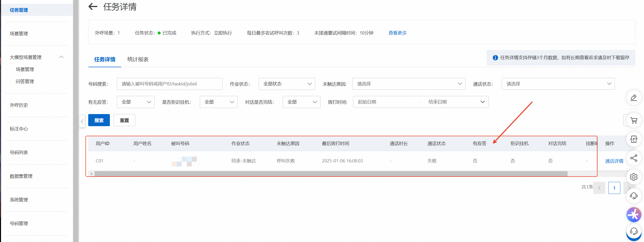Click the 有应答 column header
This screenshot has width=644, height=242.
(480, 144)
